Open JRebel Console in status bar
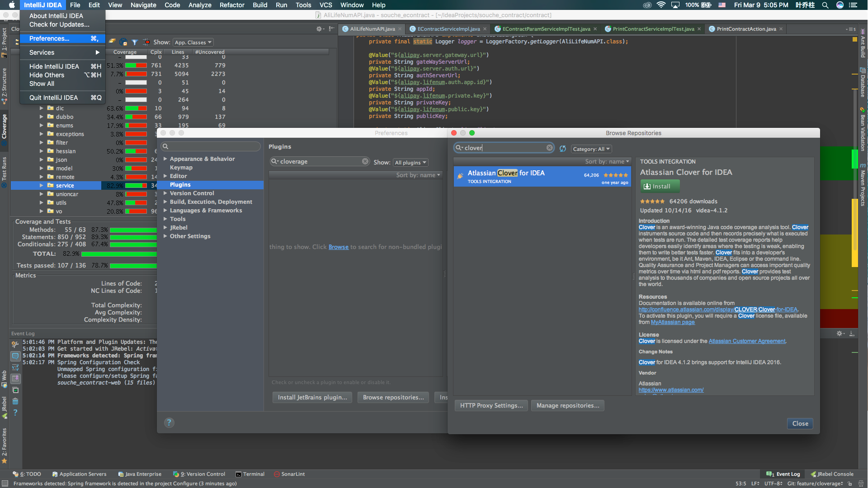The height and width of the screenshot is (488, 868). 832,474
